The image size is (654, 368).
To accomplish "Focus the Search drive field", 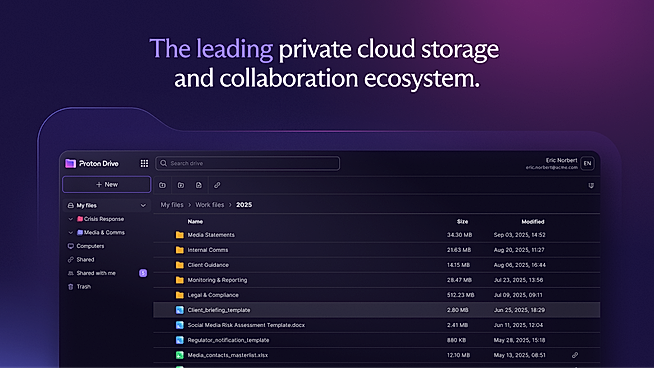I will coord(247,163).
